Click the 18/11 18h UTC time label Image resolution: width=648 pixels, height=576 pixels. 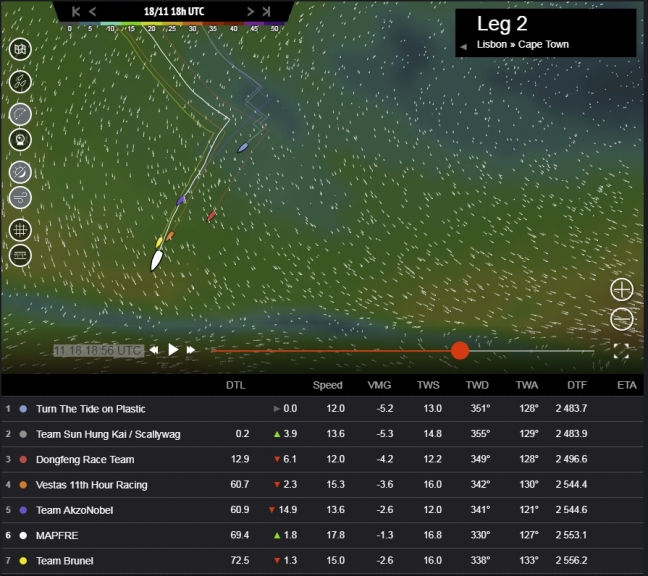tap(174, 12)
